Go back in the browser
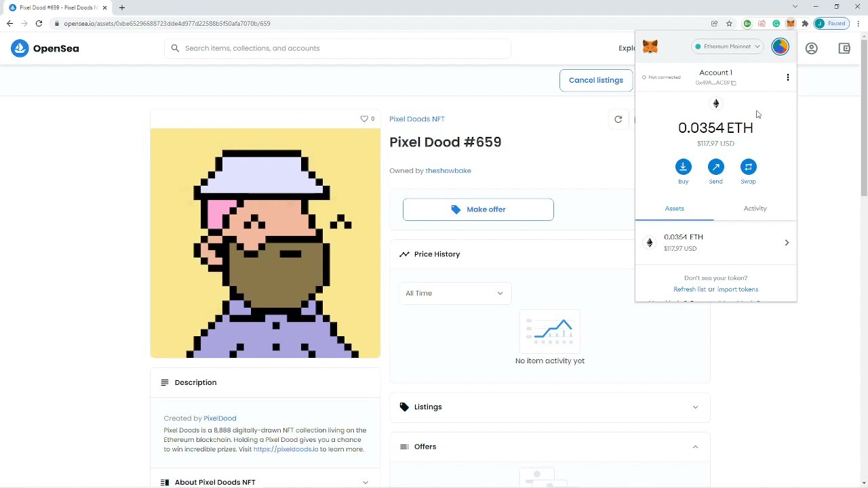Viewport: 868px width, 488px height. pos(9,23)
